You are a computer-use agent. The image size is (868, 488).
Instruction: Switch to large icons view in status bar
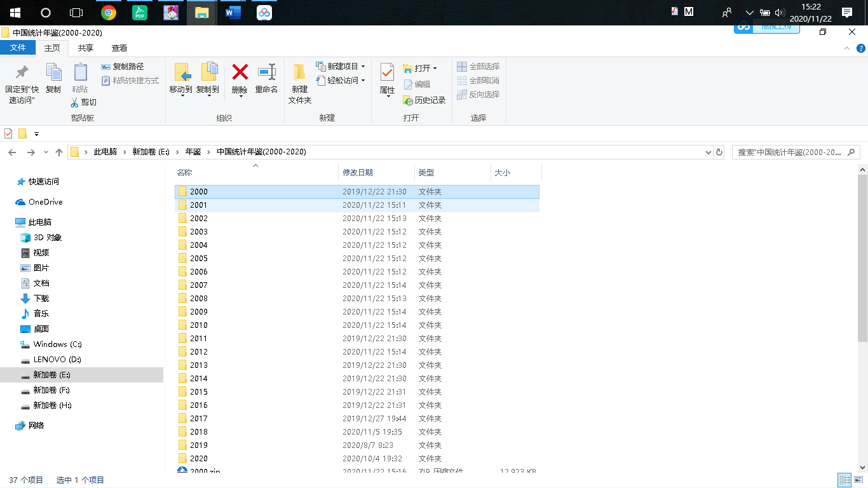point(858,480)
